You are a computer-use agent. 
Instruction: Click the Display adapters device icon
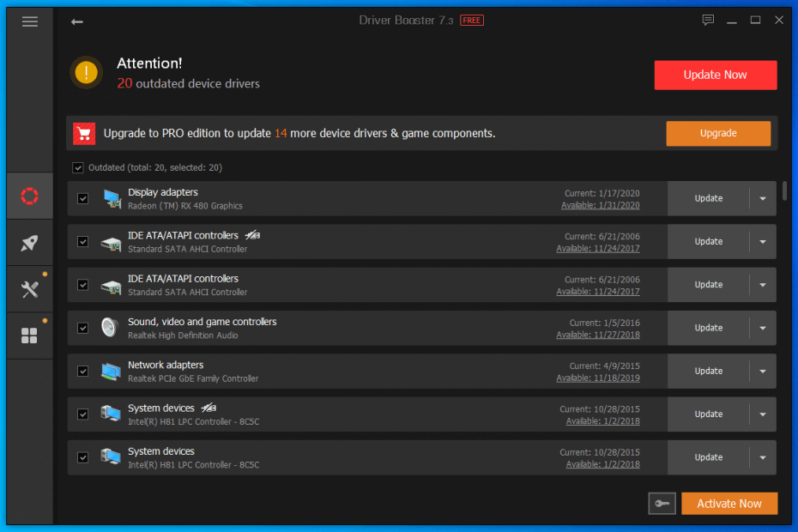coord(112,198)
